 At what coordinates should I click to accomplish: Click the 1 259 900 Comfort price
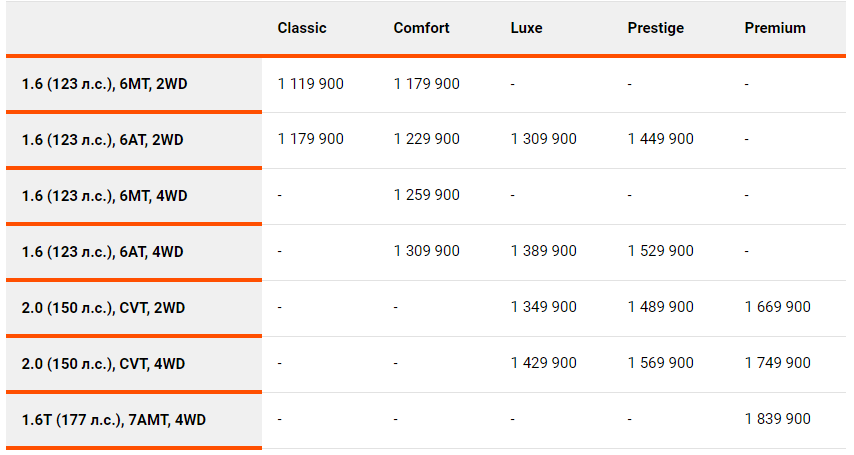point(426,195)
